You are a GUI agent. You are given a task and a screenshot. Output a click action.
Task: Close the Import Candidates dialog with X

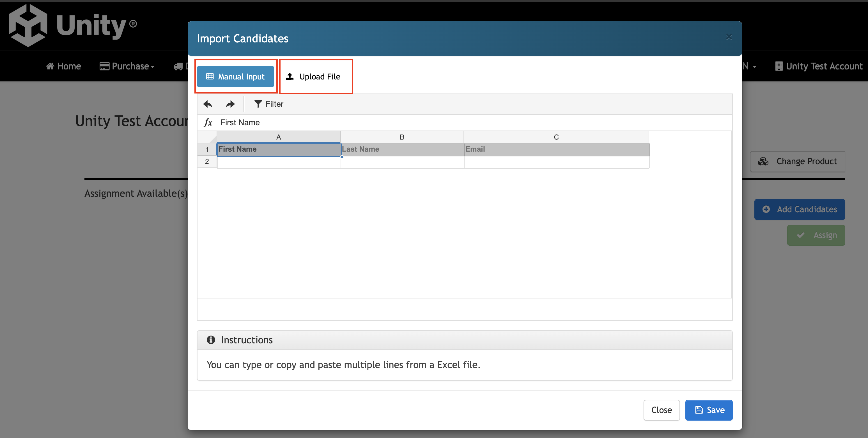coord(729,37)
